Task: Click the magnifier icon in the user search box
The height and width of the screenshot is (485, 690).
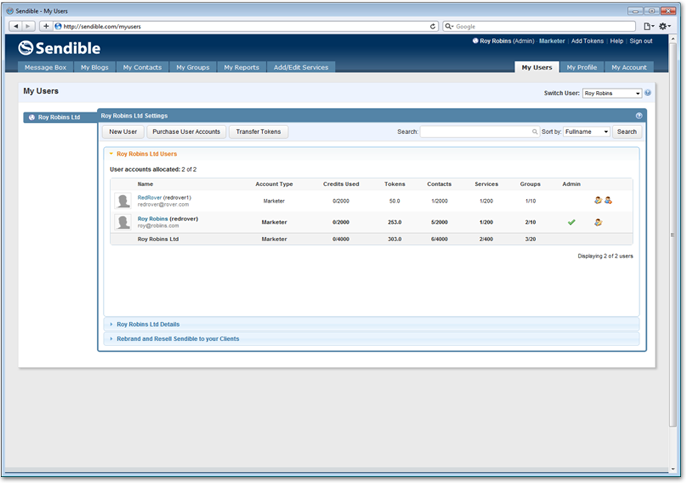Action: pos(535,132)
